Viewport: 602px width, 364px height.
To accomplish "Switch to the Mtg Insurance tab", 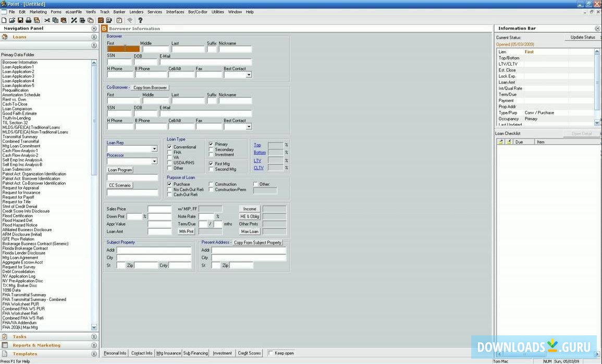I will tap(168, 353).
